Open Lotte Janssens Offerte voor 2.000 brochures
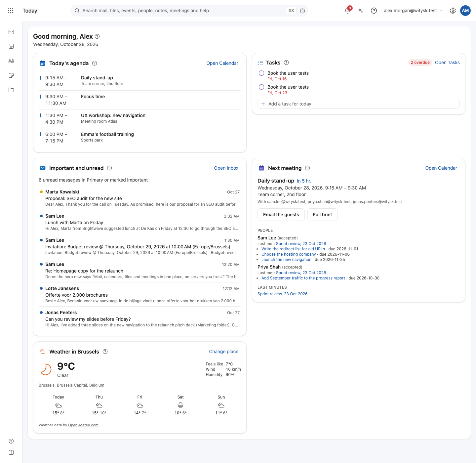The height and width of the screenshot is (463, 476). 140,295
